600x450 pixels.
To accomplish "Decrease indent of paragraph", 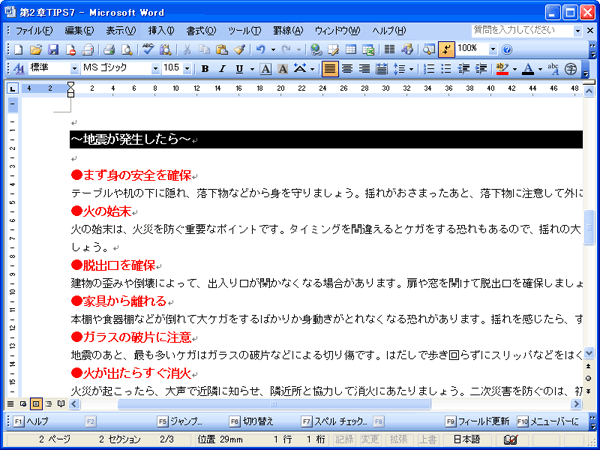I will tap(464, 69).
